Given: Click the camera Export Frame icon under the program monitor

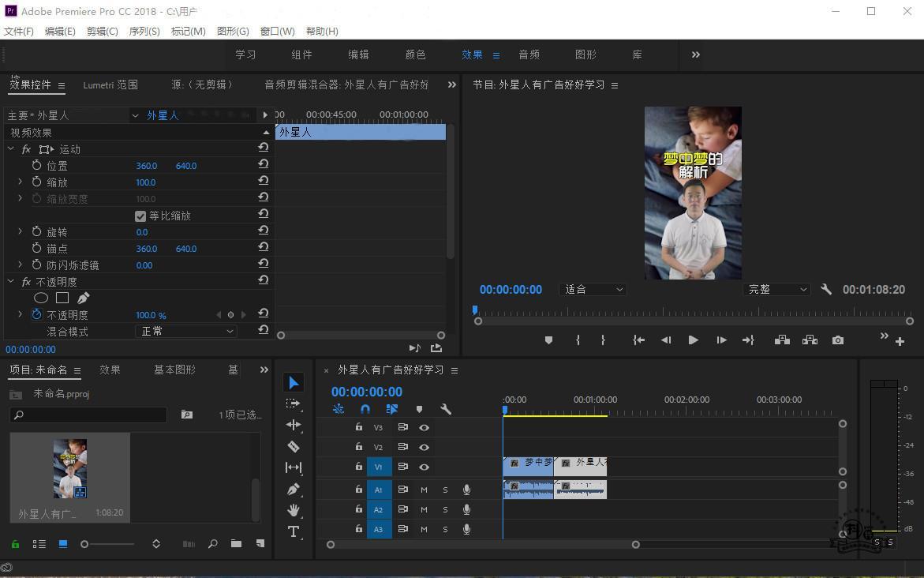Looking at the screenshot, I should (x=838, y=340).
